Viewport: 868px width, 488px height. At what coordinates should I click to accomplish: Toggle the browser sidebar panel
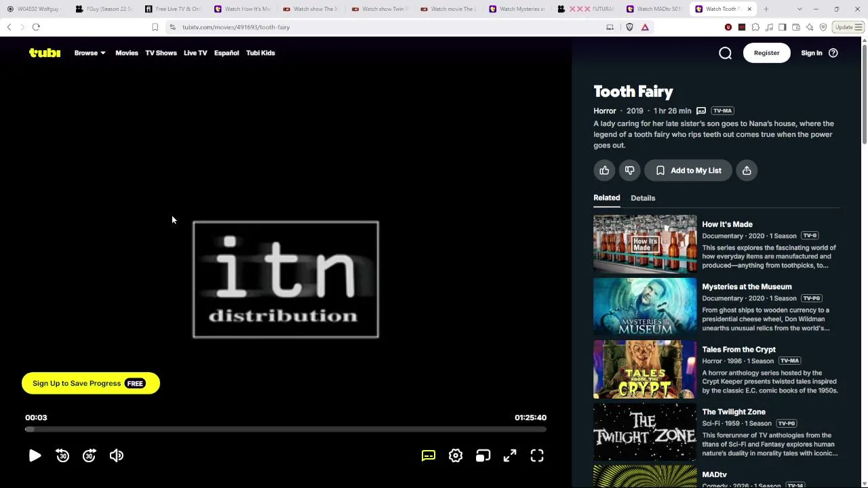pyautogui.click(x=783, y=27)
